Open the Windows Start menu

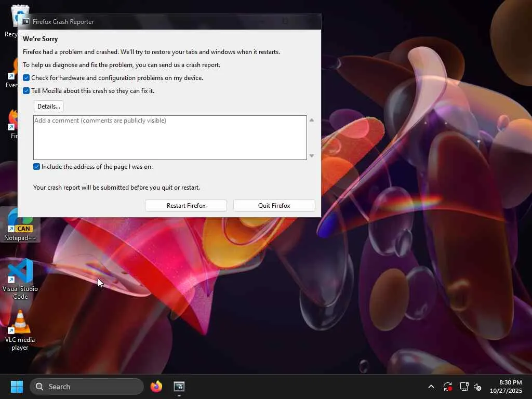17,387
